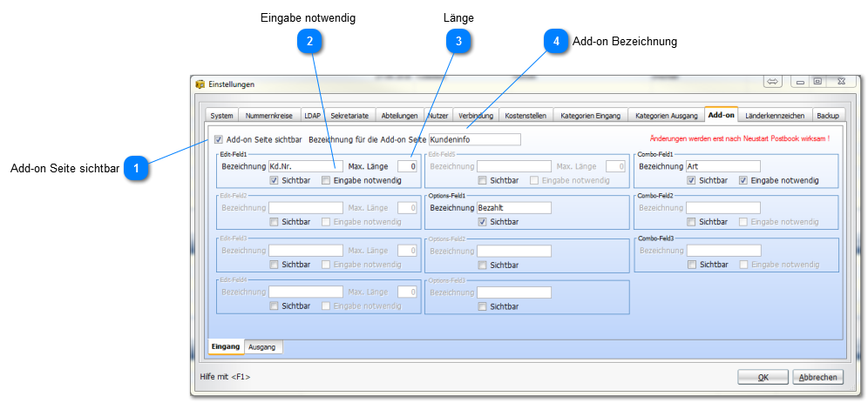
Task: Click the Kundeninfo add-on name field
Action: (474, 139)
